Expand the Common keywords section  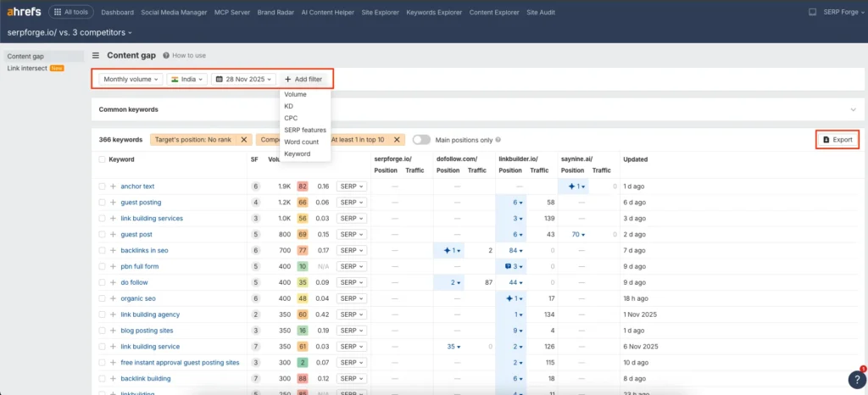tap(853, 109)
